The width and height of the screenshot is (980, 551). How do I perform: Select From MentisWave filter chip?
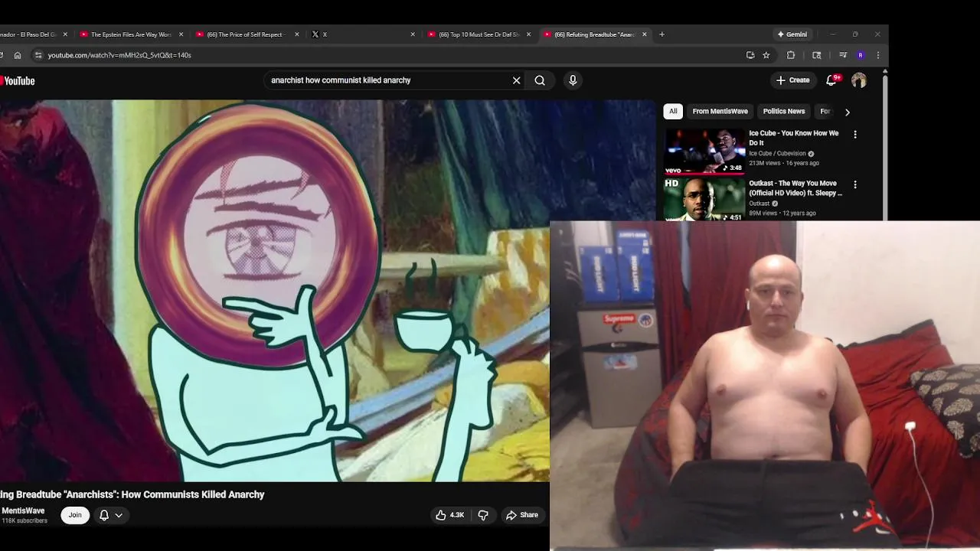pos(720,111)
